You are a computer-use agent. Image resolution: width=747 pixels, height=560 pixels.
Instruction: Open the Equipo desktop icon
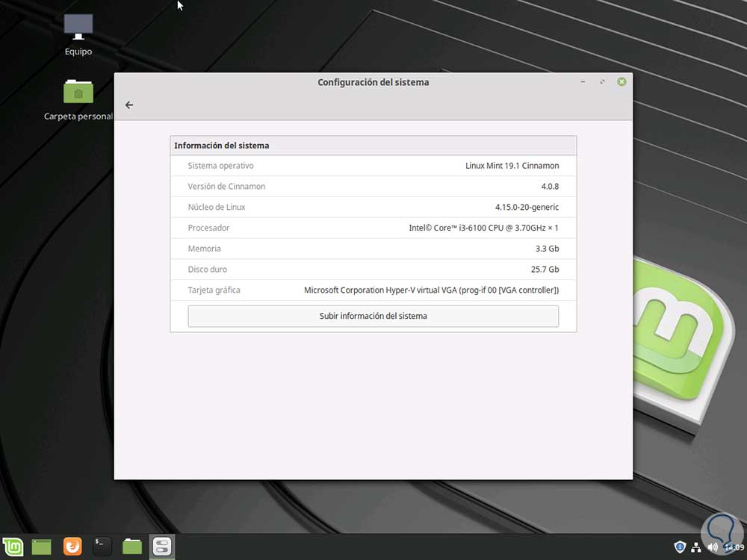pos(78,34)
